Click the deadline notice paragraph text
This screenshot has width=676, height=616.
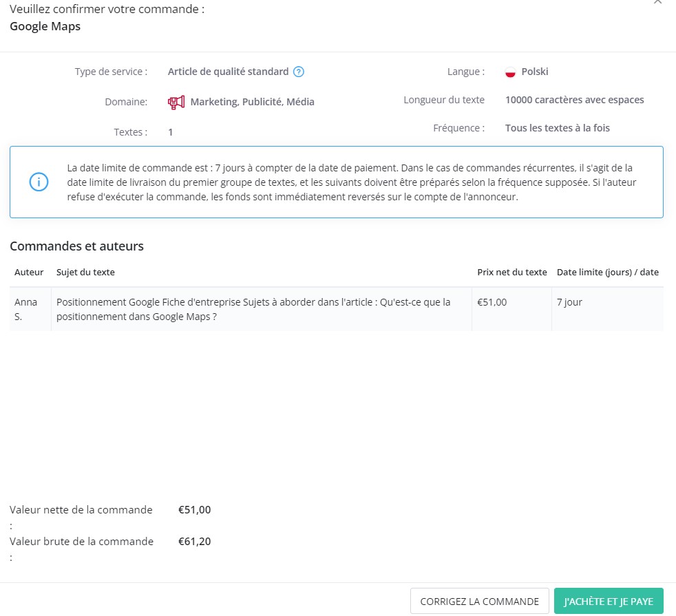[x=351, y=182]
